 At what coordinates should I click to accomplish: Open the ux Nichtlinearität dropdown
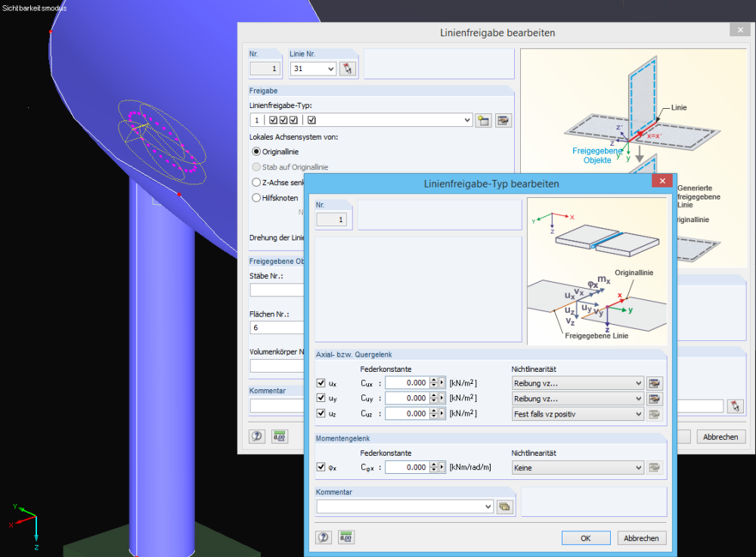point(578,383)
